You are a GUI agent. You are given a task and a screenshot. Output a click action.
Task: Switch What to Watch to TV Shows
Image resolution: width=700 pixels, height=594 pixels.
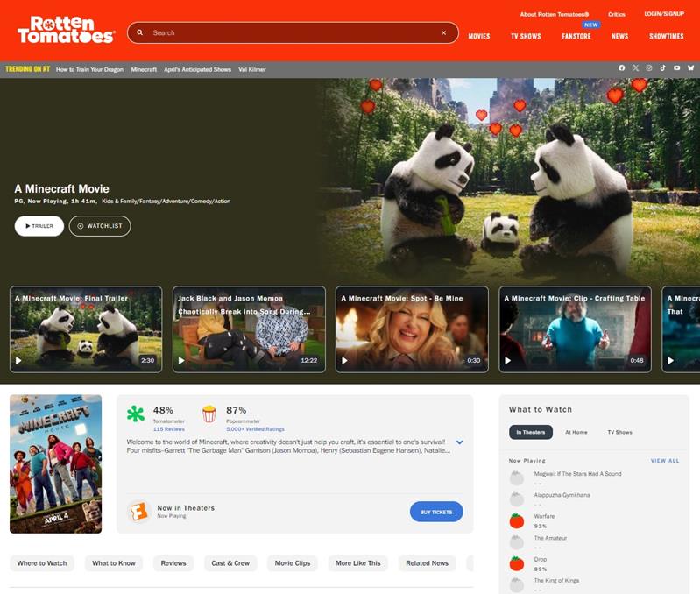(x=619, y=432)
